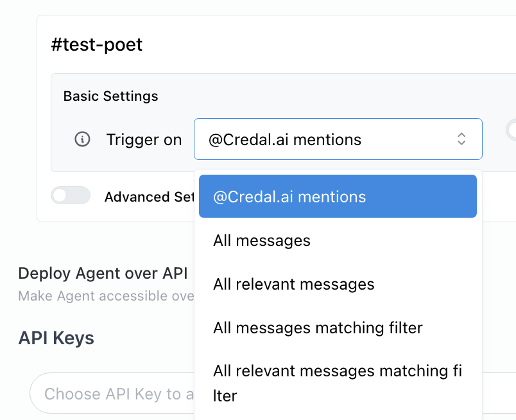Click the Deploy Agent over API heading

coord(103,273)
